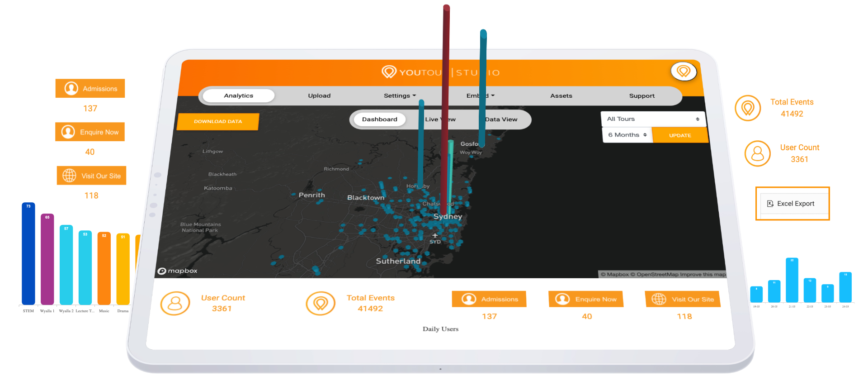This screenshot has height=381, width=868.
Task: Open the Upload tab
Action: [x=319, y=96]
